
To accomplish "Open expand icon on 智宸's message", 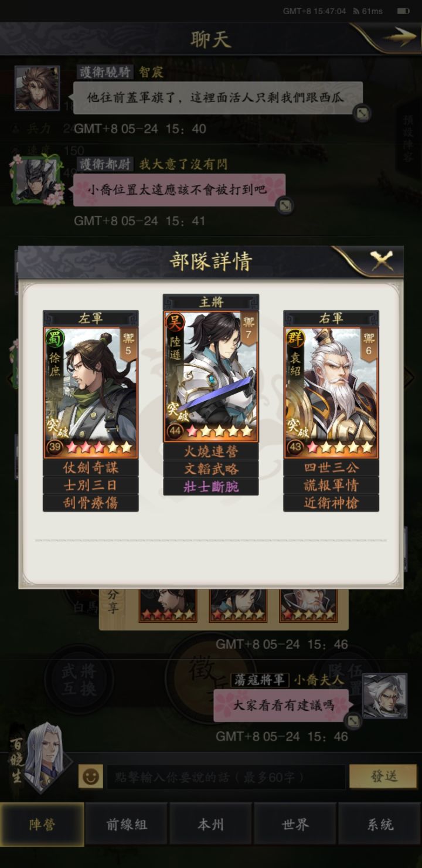I will [362, 113].
